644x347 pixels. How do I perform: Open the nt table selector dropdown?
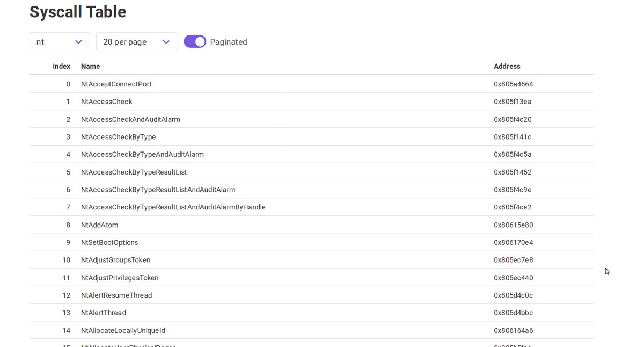click(x=60, y=42)
